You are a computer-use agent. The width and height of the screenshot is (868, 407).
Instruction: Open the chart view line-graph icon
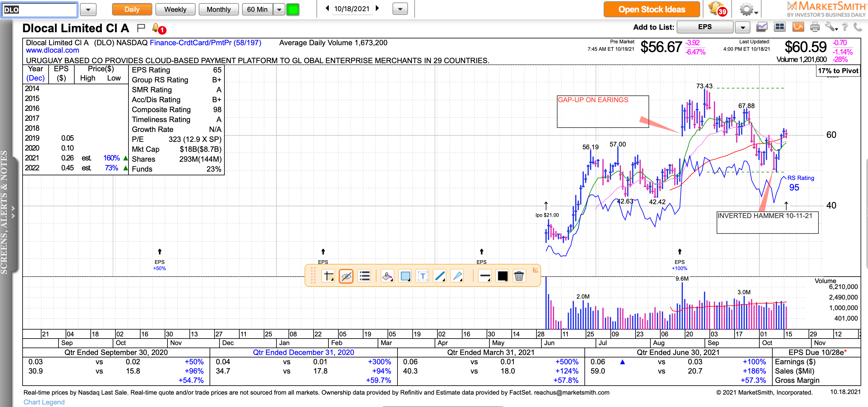[762, 27]
